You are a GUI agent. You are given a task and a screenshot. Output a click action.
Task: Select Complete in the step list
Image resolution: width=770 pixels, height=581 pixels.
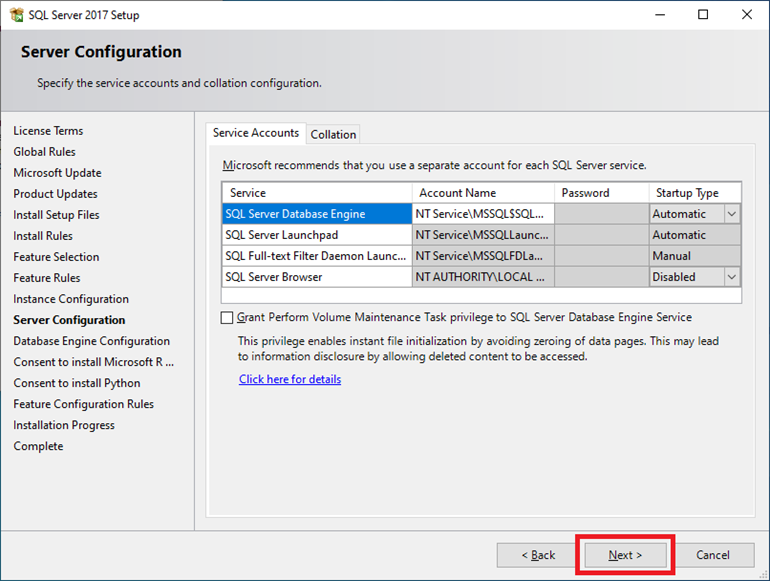(38, 446)
